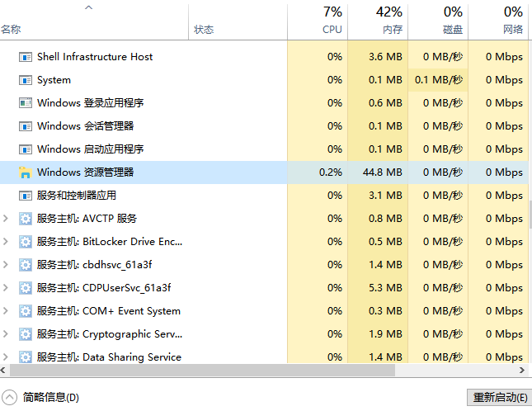This screenshot has height=411, width=532.
Task: Expand 服务主机: Data Sharing Service row
Action: click(x=6, y=357)
